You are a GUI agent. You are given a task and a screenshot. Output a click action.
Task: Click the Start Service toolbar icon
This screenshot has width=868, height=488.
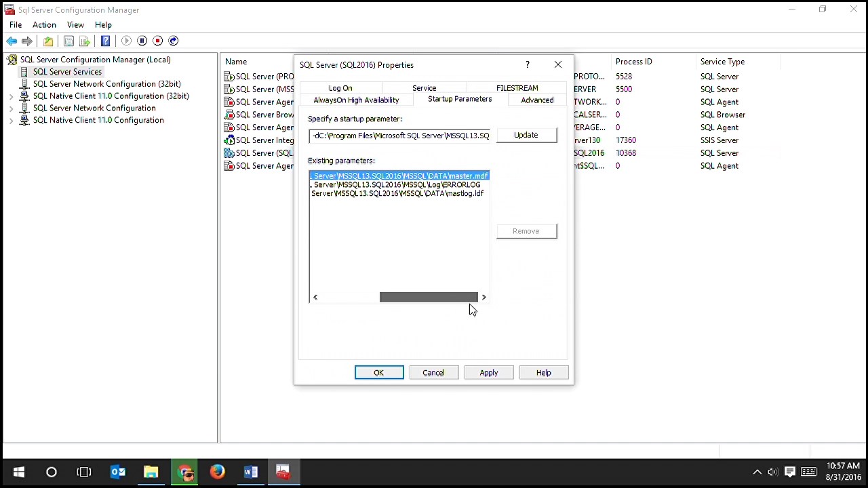pyautogui.click(x=126, y=41)
